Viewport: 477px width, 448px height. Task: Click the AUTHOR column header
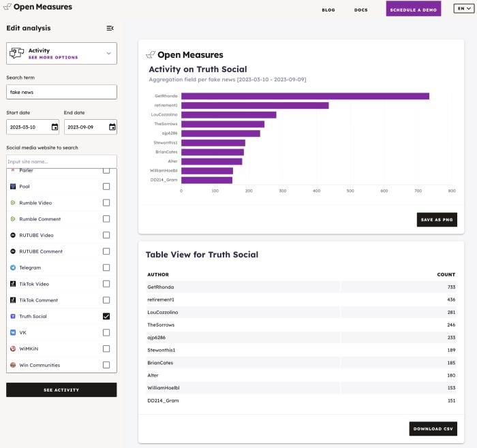tap(158, 274)
